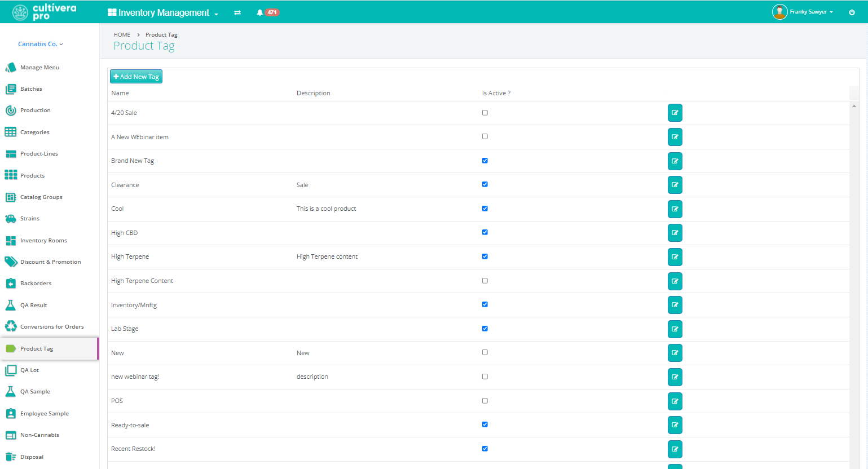Viewport: 868px width, 469px height.
Task: Uncheck Is Active for High CBD
Action: coord(485,232)
